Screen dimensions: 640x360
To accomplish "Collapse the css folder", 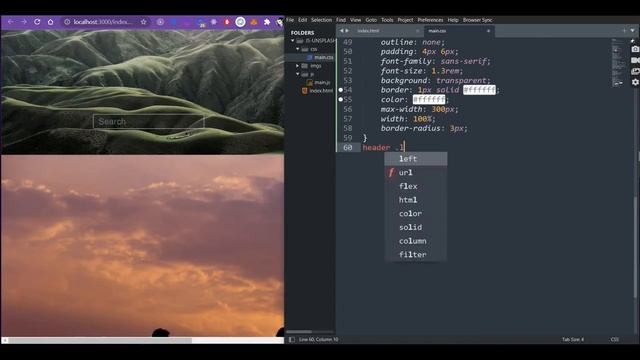I will (x=298, y=49).
